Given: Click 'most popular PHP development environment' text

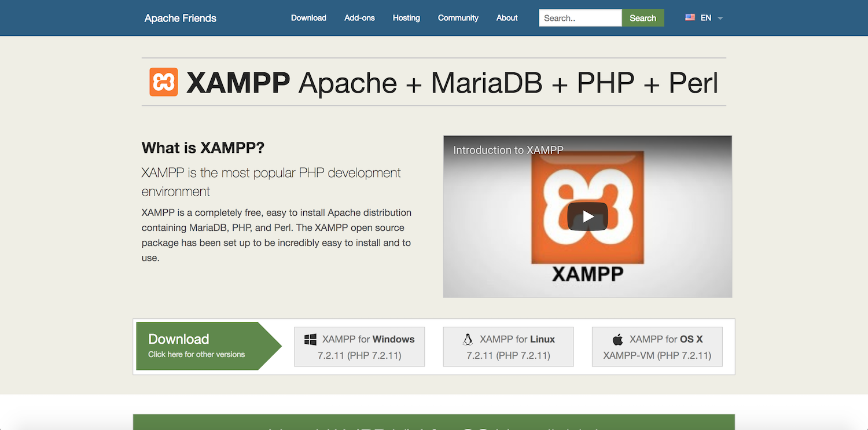Looking at the screenshot, I should [x=271, y=182].
